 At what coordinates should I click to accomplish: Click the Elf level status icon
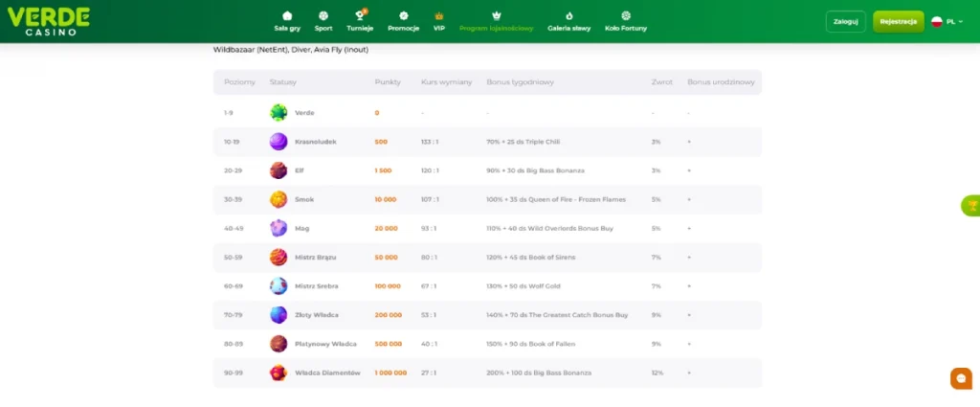(x=278, y=170)
